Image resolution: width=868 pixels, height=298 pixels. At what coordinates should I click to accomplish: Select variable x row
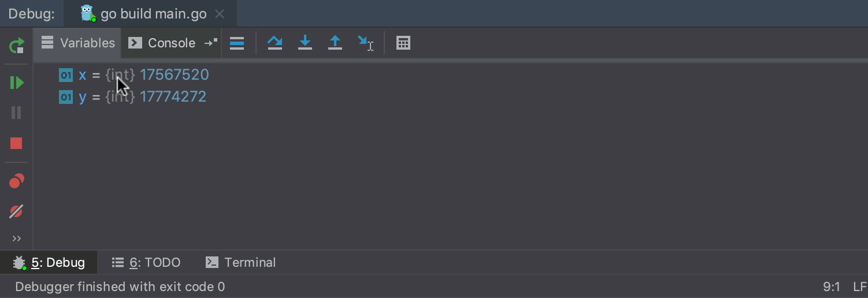click(x=450, y=75)
